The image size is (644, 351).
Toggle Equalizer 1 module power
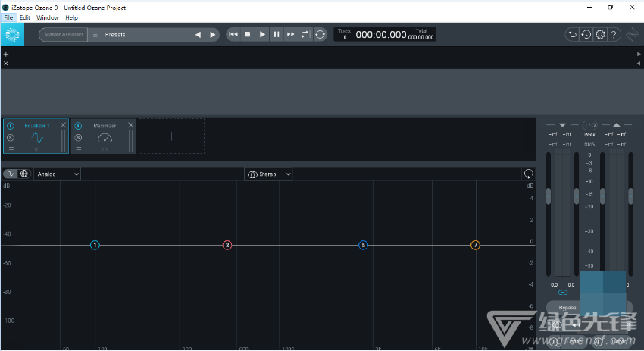11,126
